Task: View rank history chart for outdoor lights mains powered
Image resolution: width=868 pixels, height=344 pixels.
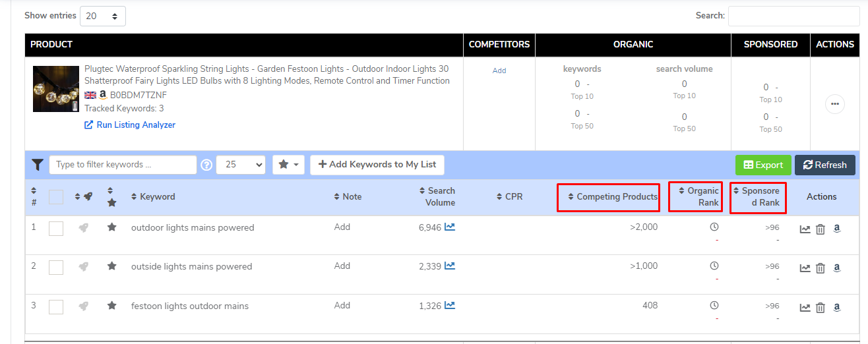Action: tap(805, 229)
